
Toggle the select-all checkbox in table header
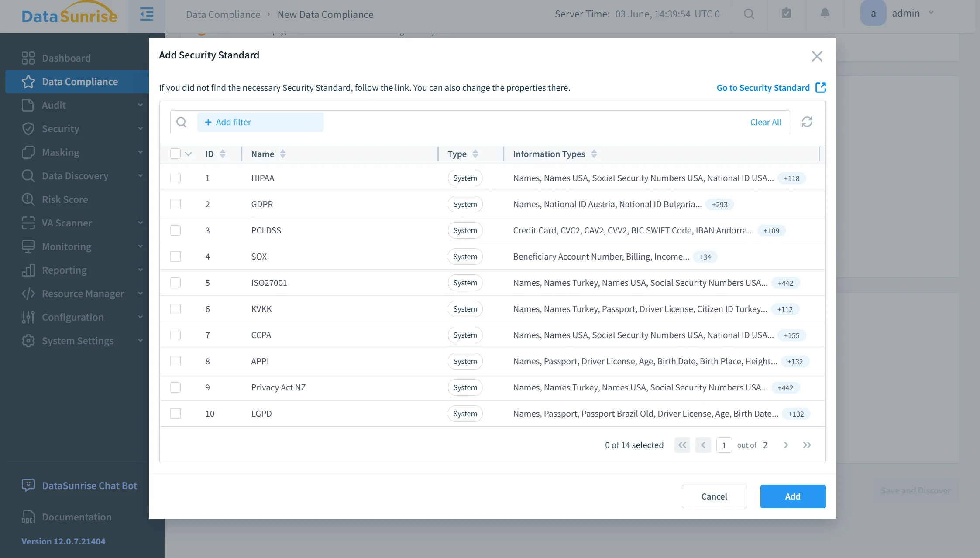(175, 154)
